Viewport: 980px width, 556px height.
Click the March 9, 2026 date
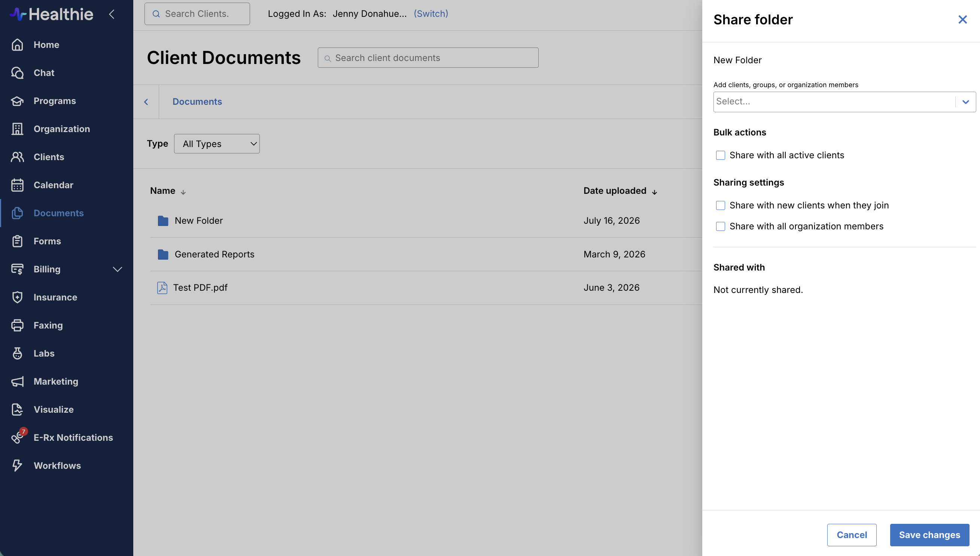pyautogui.click(x=614, y=254)
